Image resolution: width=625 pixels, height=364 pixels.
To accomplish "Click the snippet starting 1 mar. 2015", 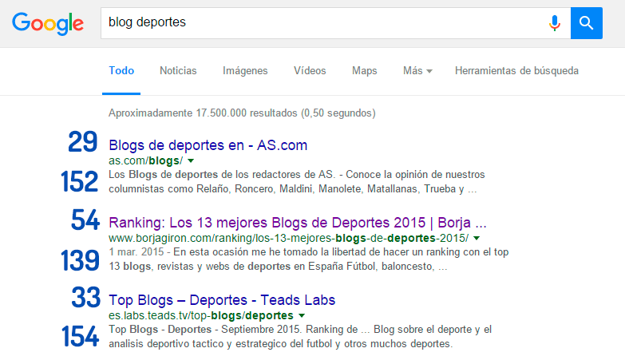I will (309, 259).
